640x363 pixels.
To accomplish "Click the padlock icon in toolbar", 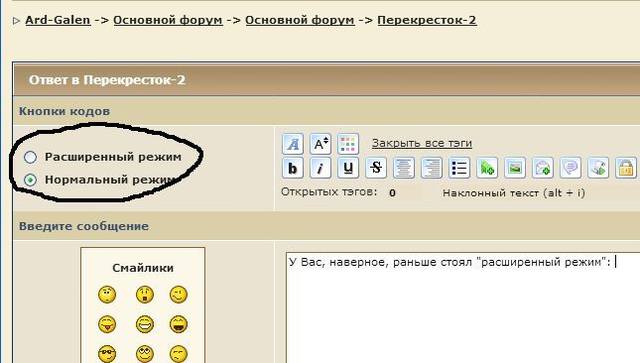I will pyautogui.click(x=626, y=168).
